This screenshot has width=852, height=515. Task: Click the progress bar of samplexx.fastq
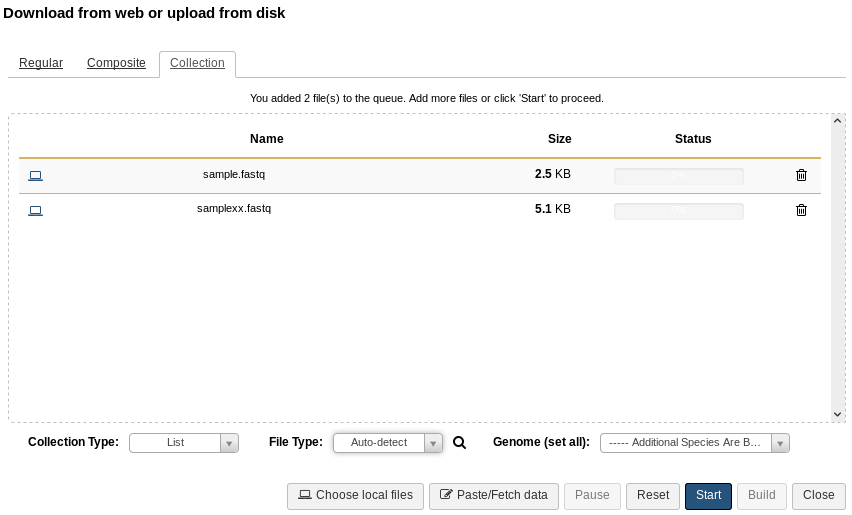(679, 211)
